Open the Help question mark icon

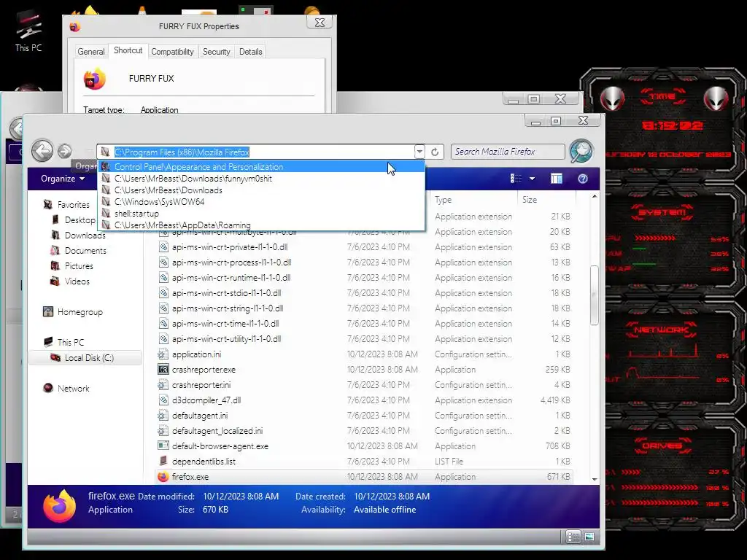(x=582, y=179)
